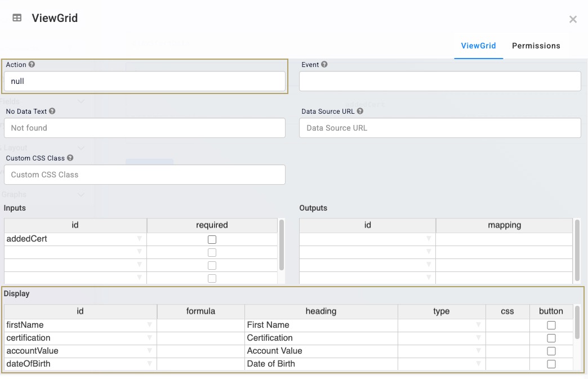
Task: Enable the button checkbox for firstName row
Action: (551, 325)
